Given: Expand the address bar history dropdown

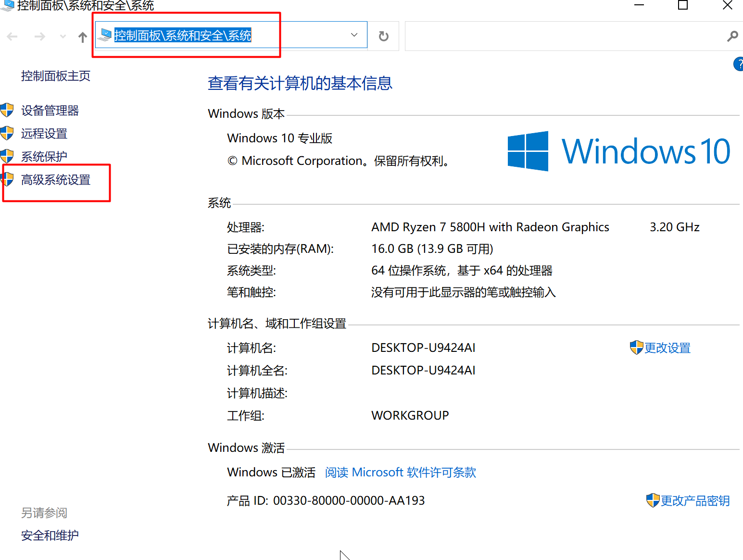Looking at the screenshot, I should (x=354, y=35).
